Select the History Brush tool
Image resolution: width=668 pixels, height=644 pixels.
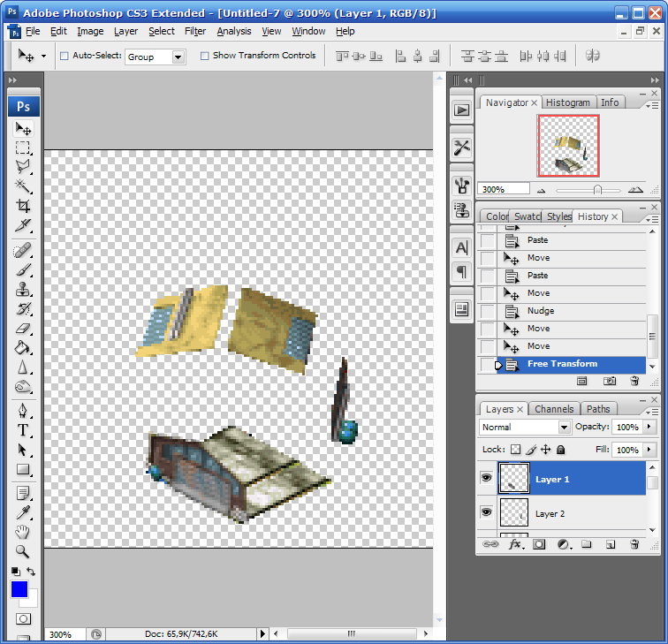pyautogui.click(x=23, y=309)
